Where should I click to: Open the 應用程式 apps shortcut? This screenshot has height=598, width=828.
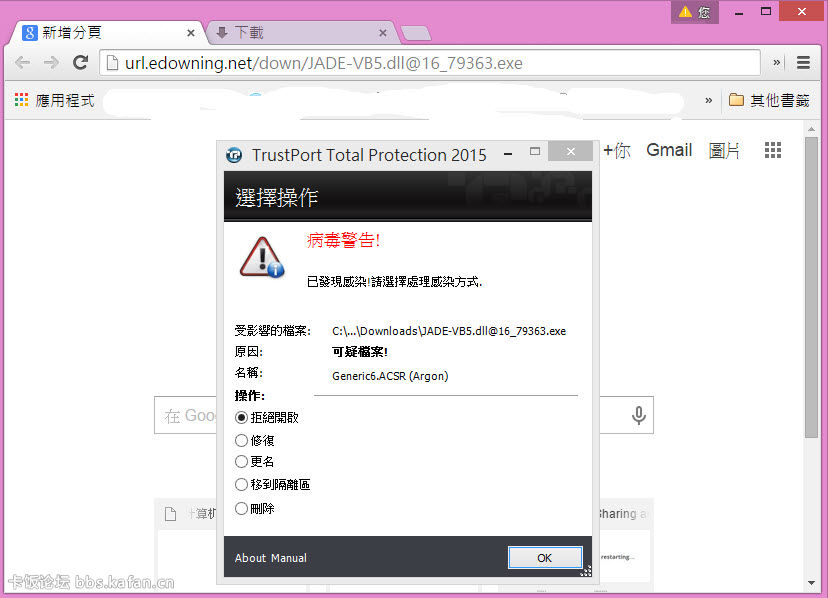click(x=54, y=100)
